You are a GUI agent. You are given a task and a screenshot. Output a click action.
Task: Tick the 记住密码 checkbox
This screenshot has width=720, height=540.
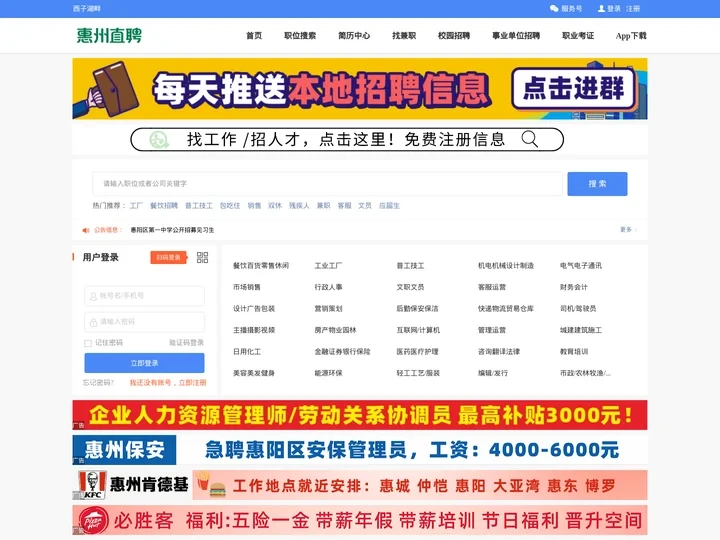pyautogui.click(x=88, y=343)
